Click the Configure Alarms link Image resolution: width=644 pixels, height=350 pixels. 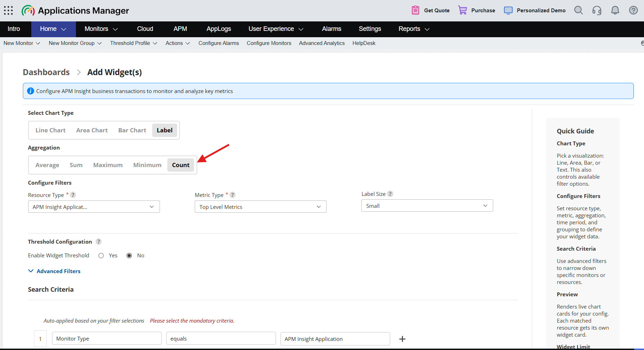(219, 43)
